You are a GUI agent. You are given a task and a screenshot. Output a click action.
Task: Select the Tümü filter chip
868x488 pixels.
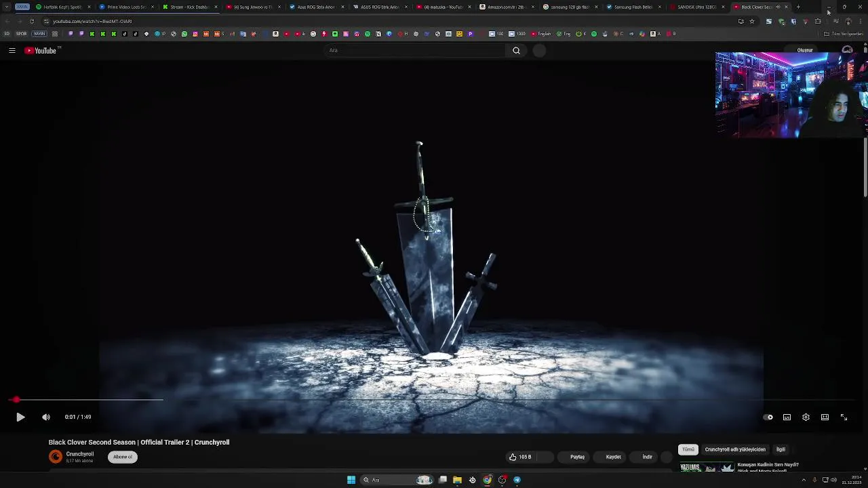point(688,449)
